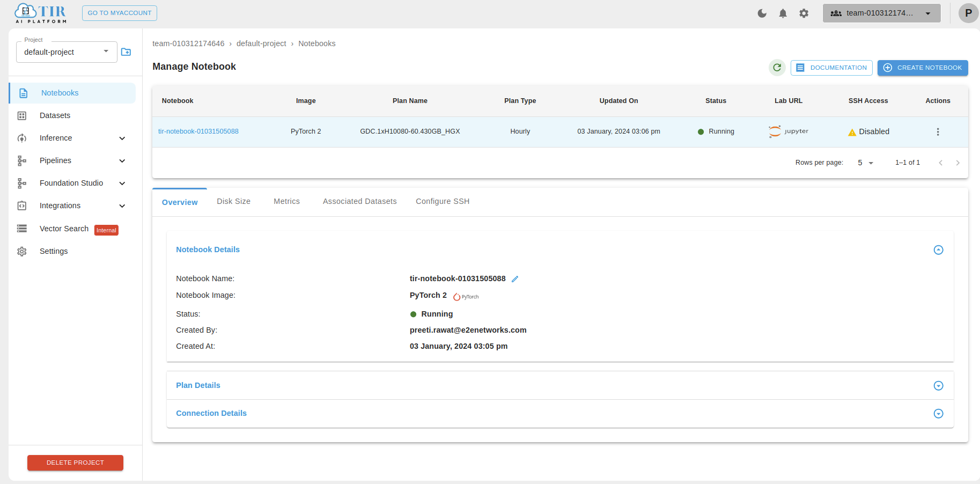The image size is (980, 484).
Task: Go to previous table page
Action: [x=940, y=163]
